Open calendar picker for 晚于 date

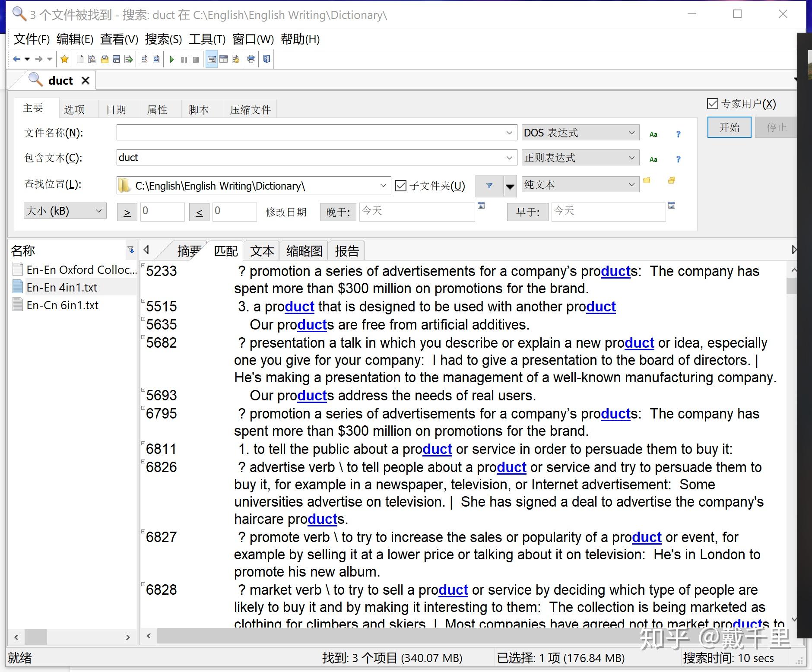[481, 206]
